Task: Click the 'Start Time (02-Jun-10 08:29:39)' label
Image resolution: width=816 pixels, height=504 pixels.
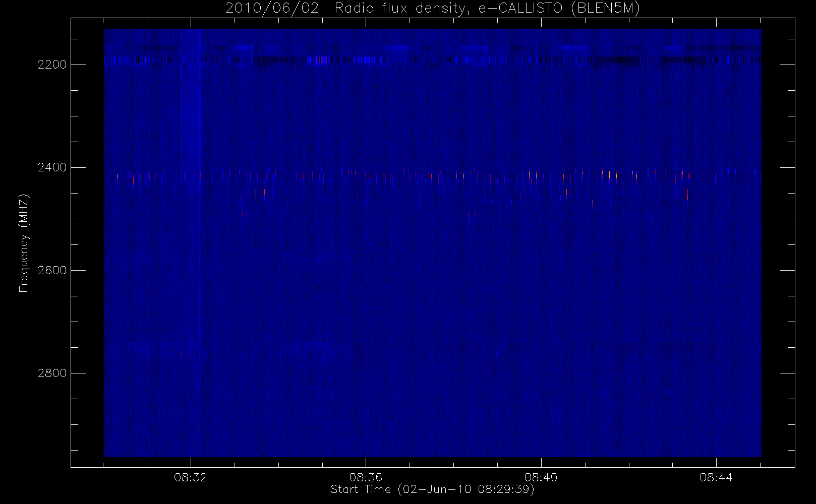Action: pyautogui.click(x=432, y=489)
